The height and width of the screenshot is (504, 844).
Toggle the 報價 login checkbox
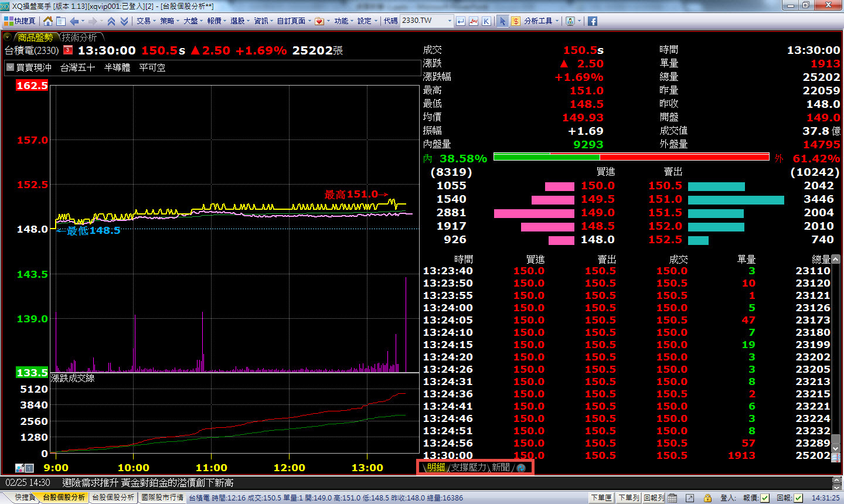click(x=765, y=498)
